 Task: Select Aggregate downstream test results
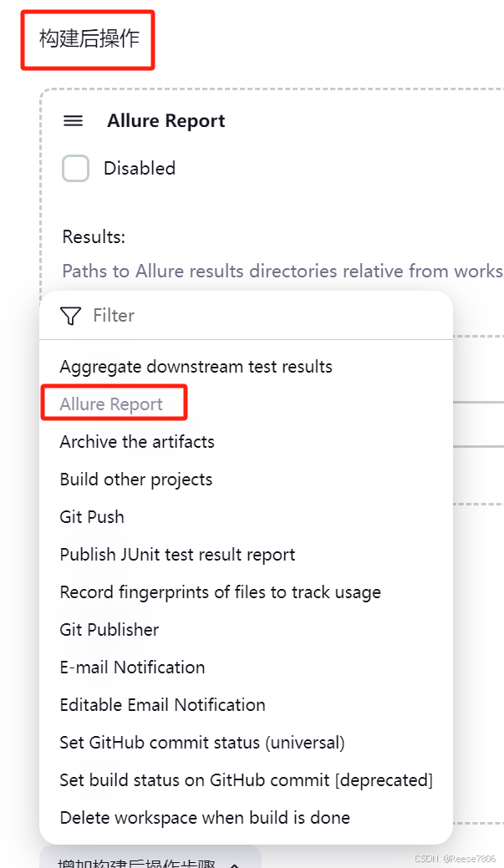point(196,367)
